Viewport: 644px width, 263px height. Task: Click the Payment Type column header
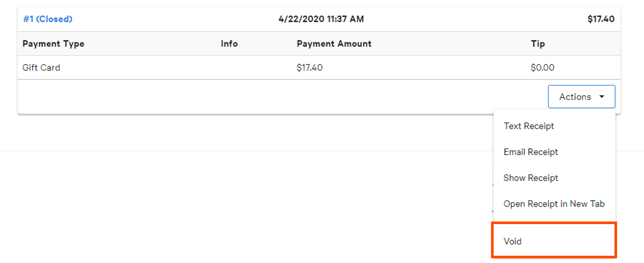[53, 44]
